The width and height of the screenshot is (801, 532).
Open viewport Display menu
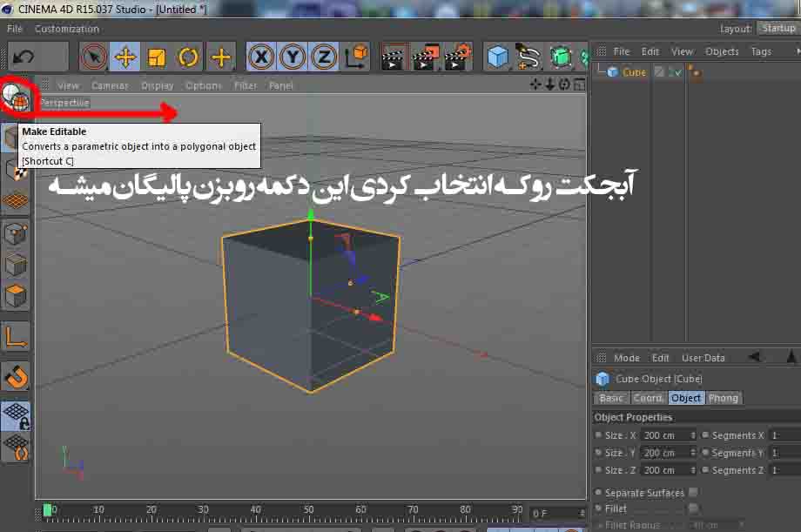[x=158, y=85]
